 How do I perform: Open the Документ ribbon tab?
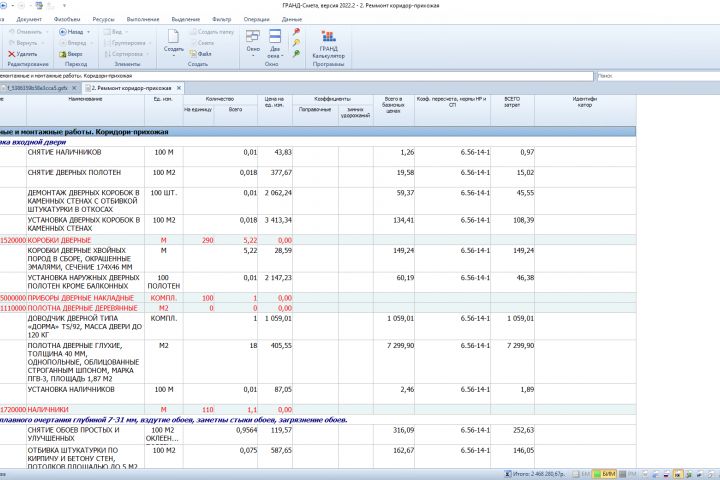(29, 19)
